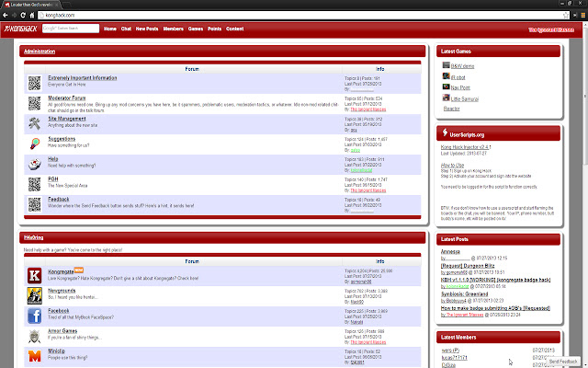
Task: Click the QR icon beside Moderator Forum
Action: pyautogui.click(x=35, y=103)
